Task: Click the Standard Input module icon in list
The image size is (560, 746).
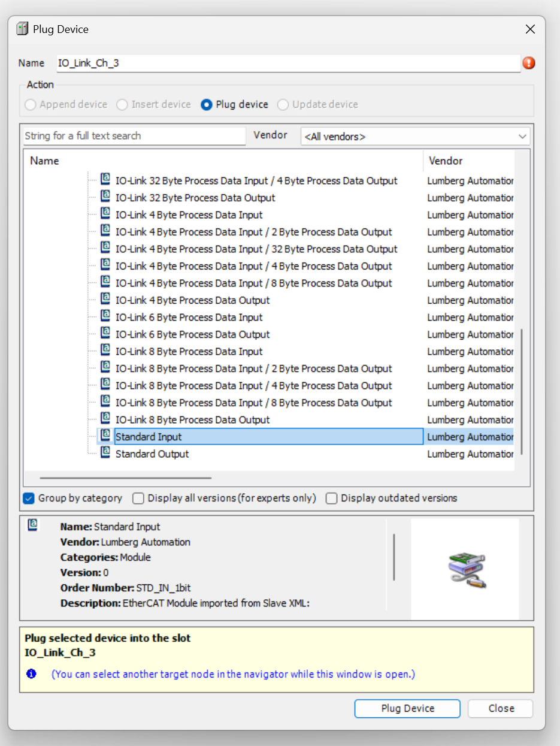Action: click(105, 435)
